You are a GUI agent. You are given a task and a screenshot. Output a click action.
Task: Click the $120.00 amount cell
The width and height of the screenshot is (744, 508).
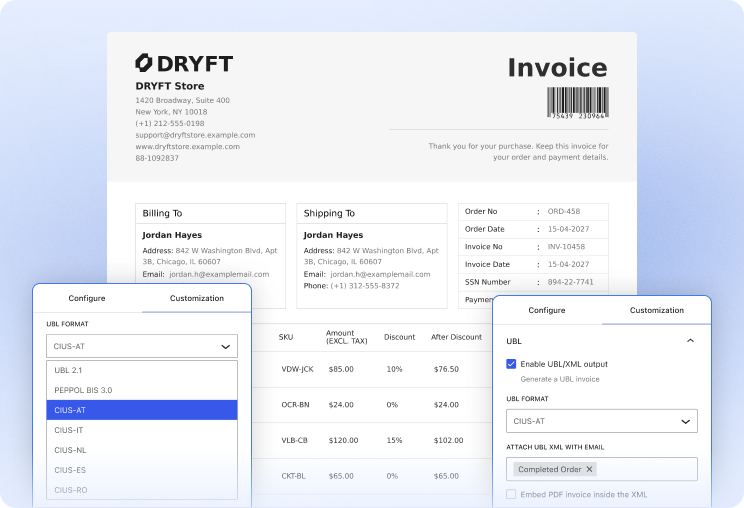pyautogui.click(x=343, y=440)
